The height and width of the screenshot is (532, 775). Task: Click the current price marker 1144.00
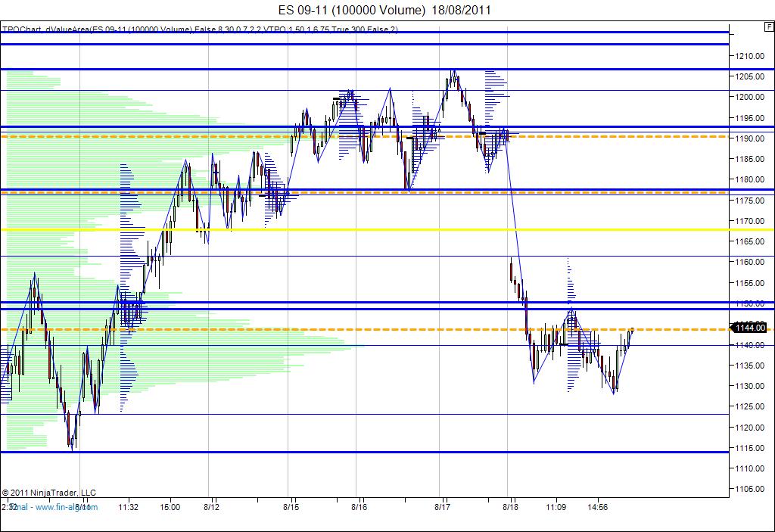click(750, 328)
